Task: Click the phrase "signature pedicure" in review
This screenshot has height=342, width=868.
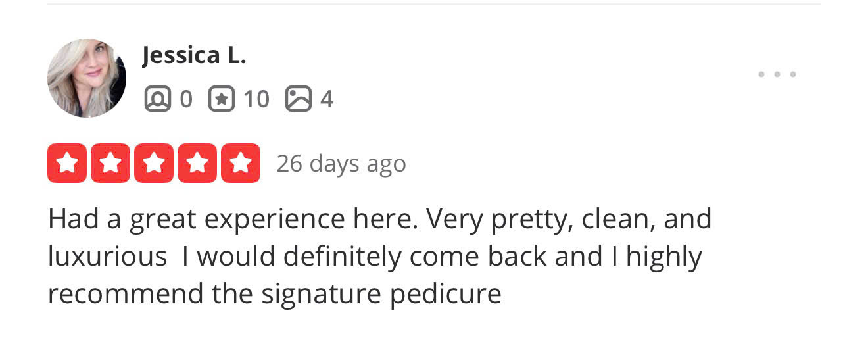Action: tap(381, 293)
